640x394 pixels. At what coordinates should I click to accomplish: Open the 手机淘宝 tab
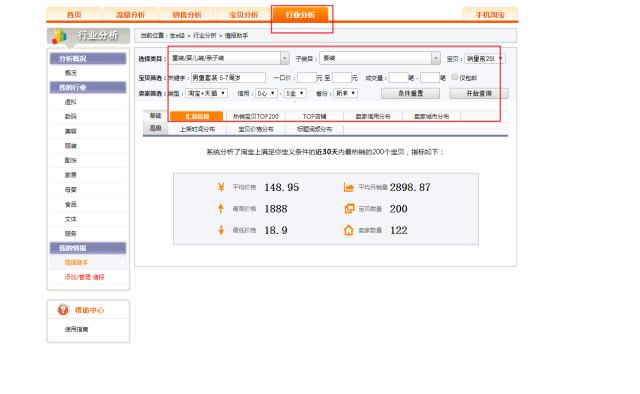tap(490, 15)
